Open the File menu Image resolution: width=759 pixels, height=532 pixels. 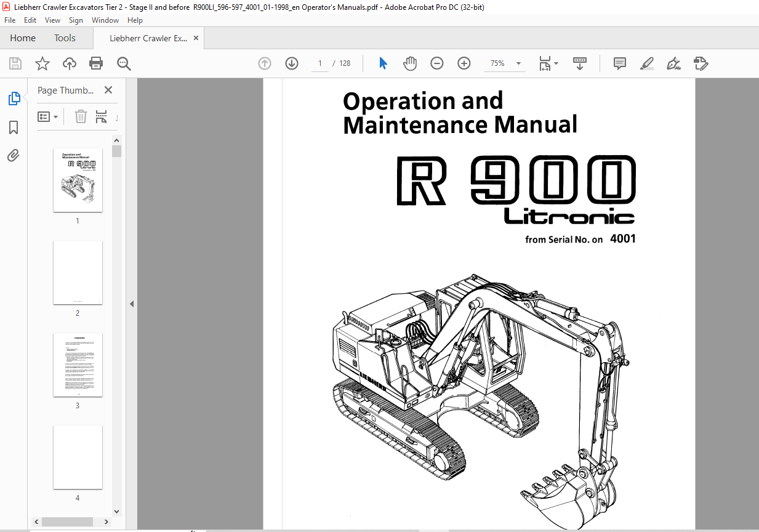tap(10, 20)
